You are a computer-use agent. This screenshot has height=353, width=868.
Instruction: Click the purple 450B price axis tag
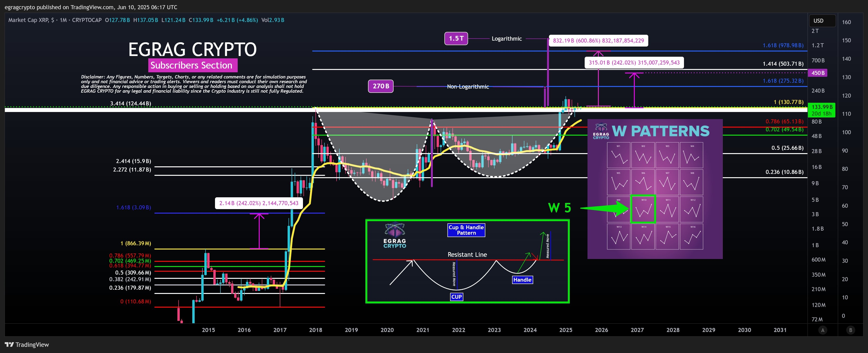818,73
